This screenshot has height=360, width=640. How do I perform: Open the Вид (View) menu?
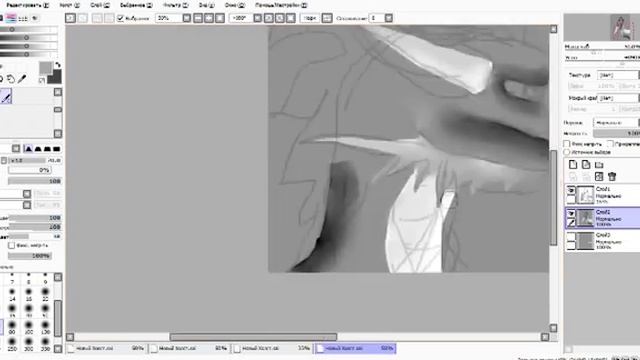(206, 5)
